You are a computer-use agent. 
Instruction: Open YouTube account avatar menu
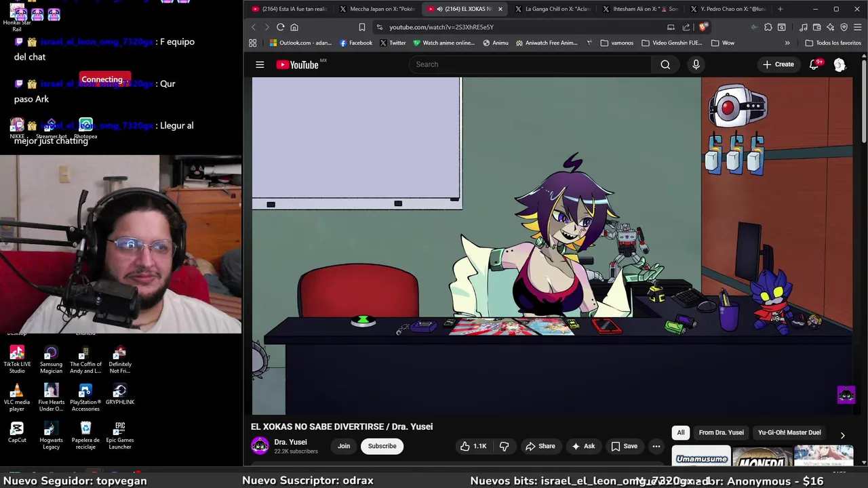coord(840,64)
